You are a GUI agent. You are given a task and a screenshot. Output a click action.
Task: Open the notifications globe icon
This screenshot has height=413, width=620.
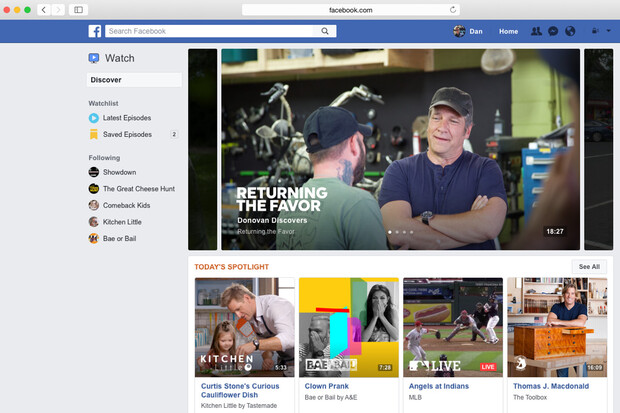tap(570, 31)
